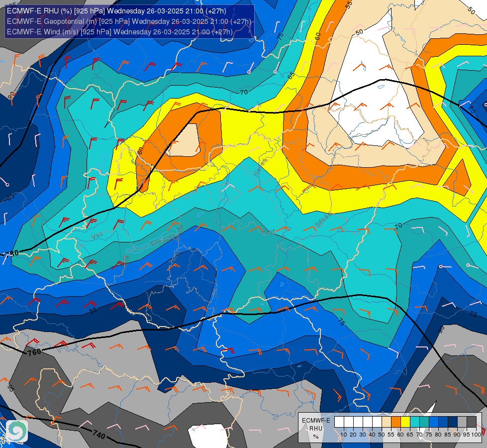487x448 pixels.
Task: Click the ECMWF-E Wind (m/s) title line
Action: tap(119, 32)
